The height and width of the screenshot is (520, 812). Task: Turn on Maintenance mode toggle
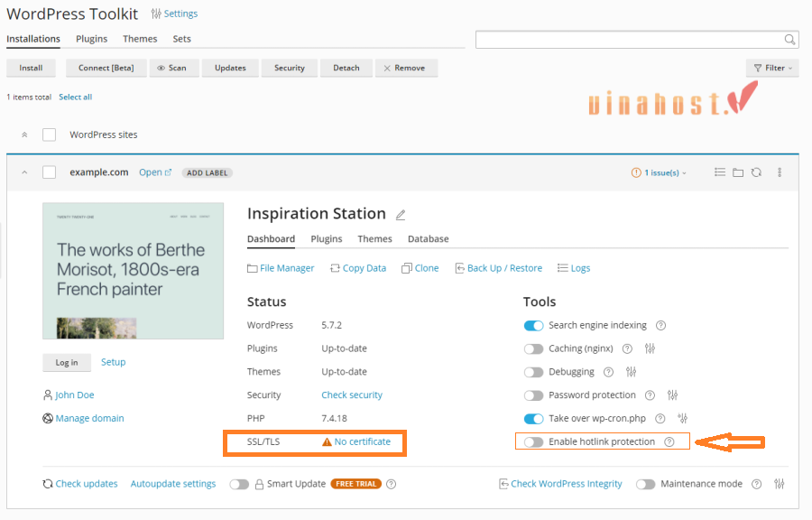645,484
